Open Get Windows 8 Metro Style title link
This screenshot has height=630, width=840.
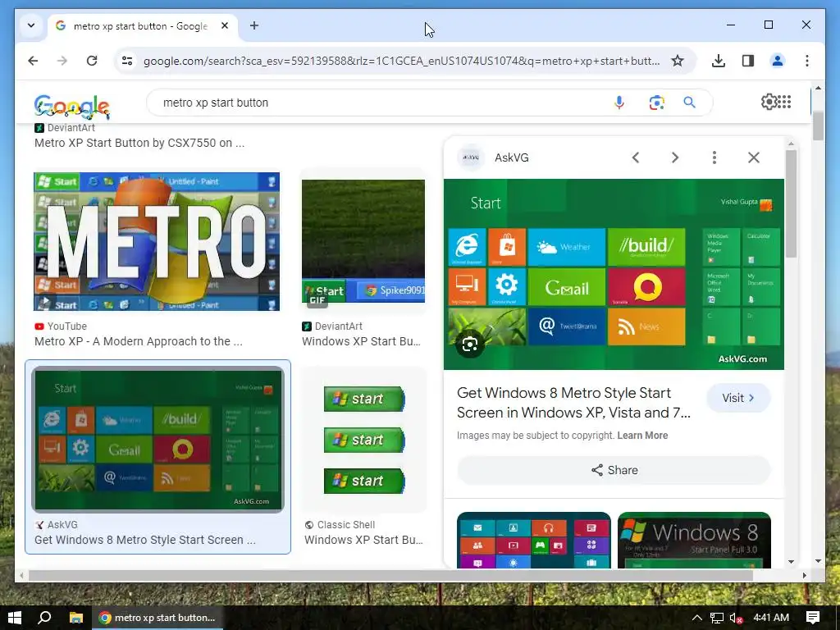coord(573,403)
